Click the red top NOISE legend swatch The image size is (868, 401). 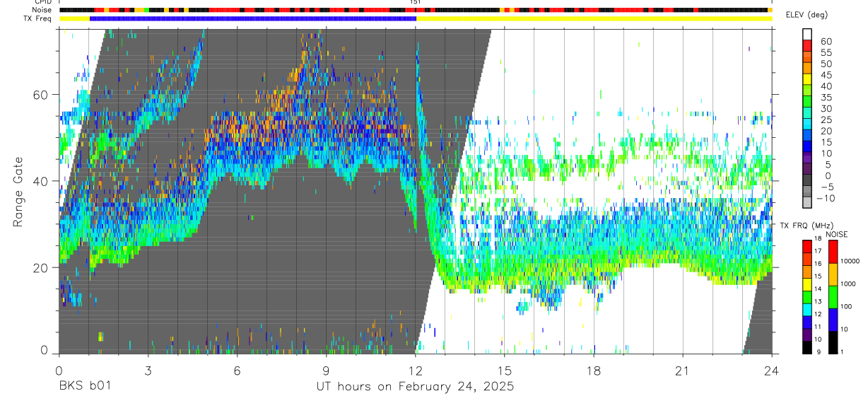(x=833, y=252)
